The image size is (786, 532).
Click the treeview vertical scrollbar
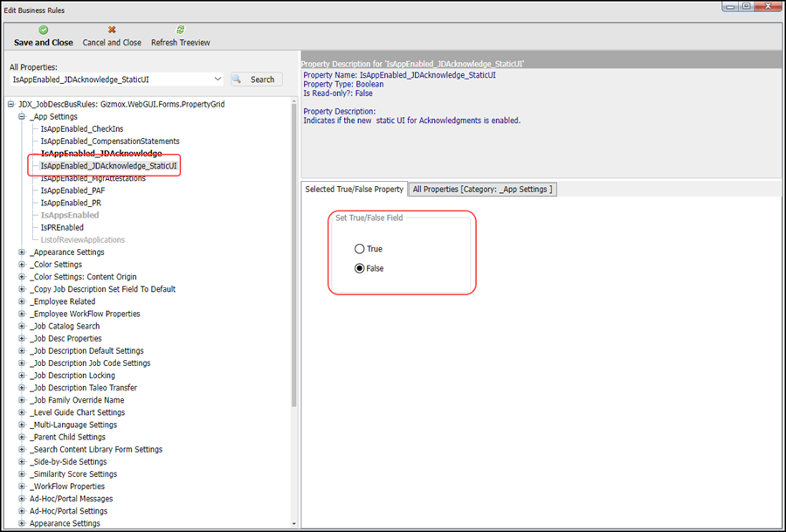click(x=294, y=306)
